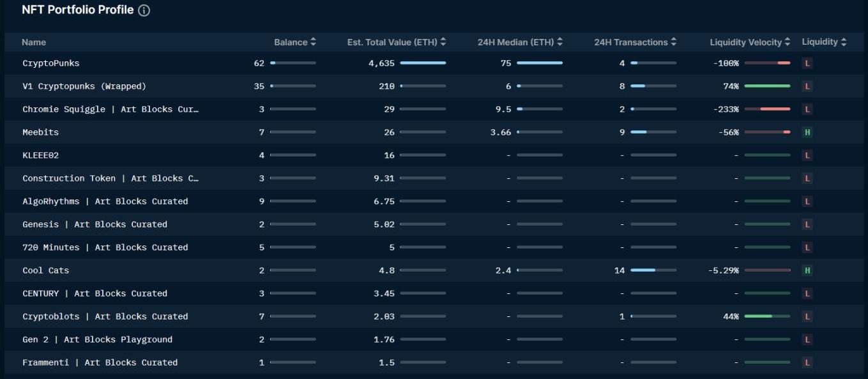Click the H liquidity badge in Meebits row
The image size is (868, 379).
point(807,132)
